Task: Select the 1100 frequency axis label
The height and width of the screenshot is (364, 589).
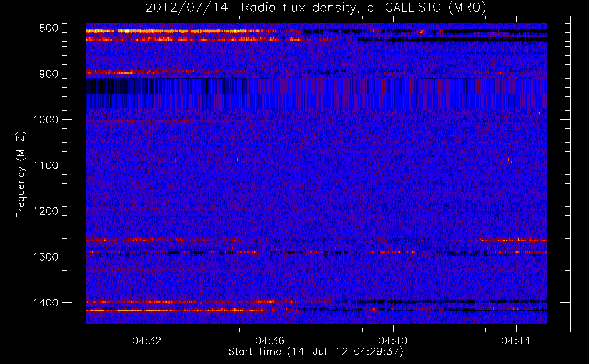Action: tap(46, 166)
